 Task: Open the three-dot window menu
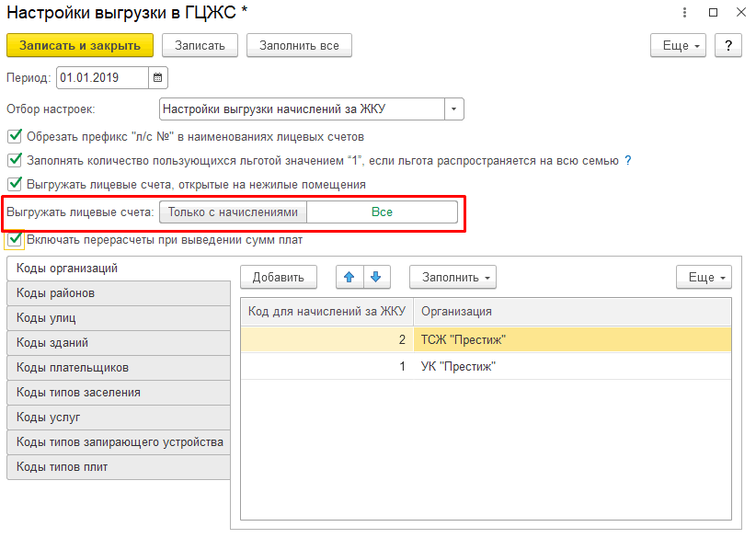pyautogui.click(x=685, y=13)
